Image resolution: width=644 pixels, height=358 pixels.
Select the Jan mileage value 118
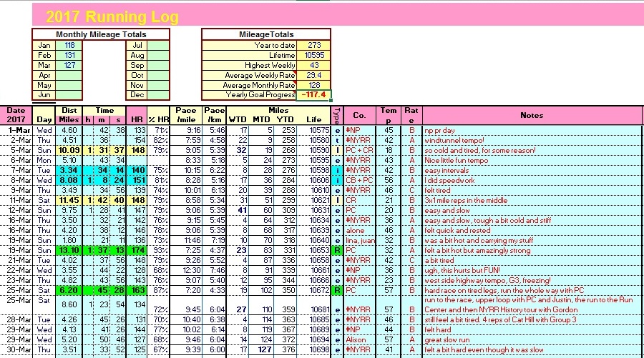point(69,44)
